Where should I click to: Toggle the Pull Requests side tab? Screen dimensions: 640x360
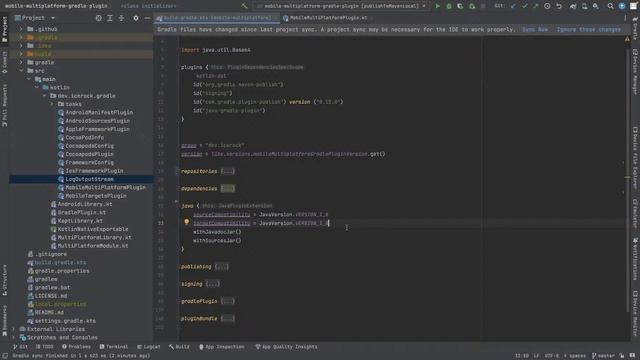[x=4, y=105]
